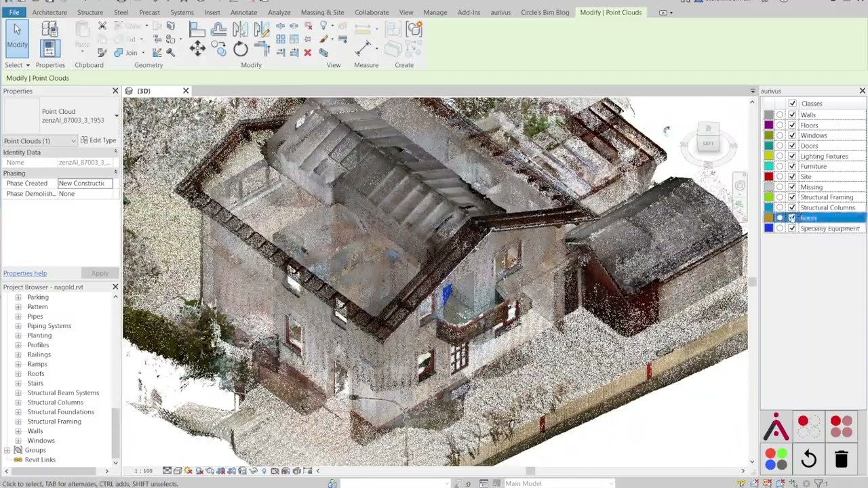Image resolution: width=868 pixels, height=488 pixels.
Task: Select the Measure Between Two References tool
Action: (363, 48)
